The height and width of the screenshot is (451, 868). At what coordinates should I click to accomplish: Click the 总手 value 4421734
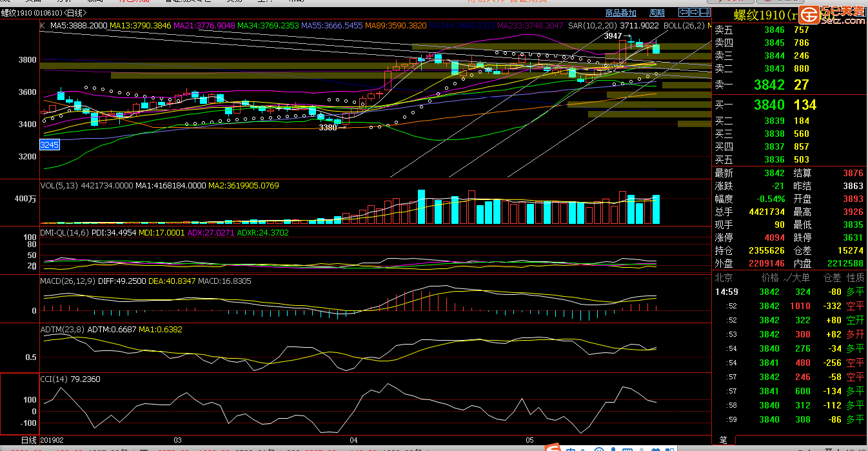[767, 212]
